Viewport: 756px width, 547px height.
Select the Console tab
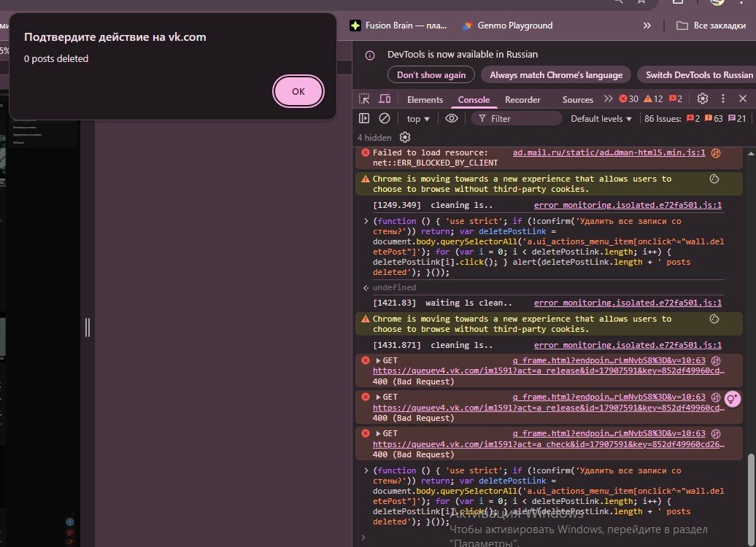pyautogui.click(x=474, y=100)
